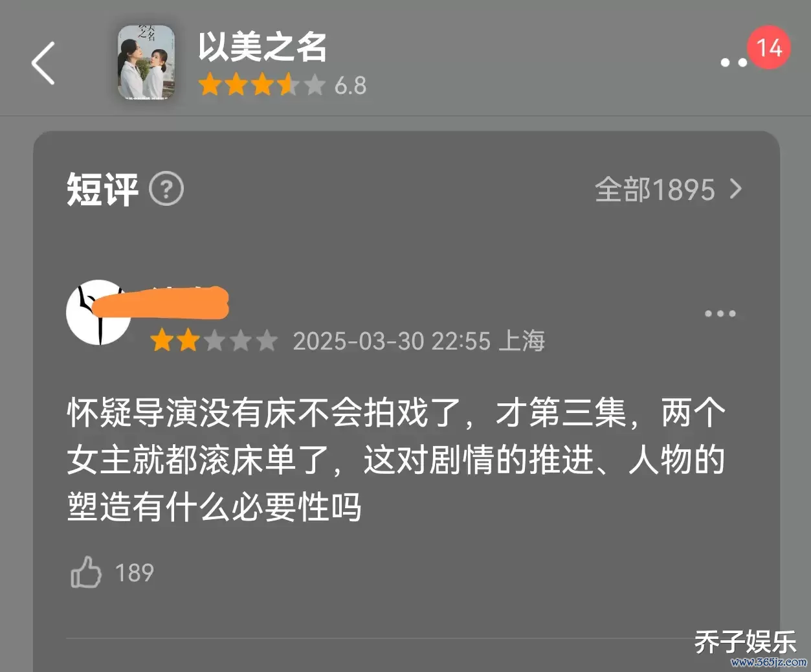Tap the red 14 notification badge
The height and width of the screenshot is (672, 811).
(x=769, y=47)
